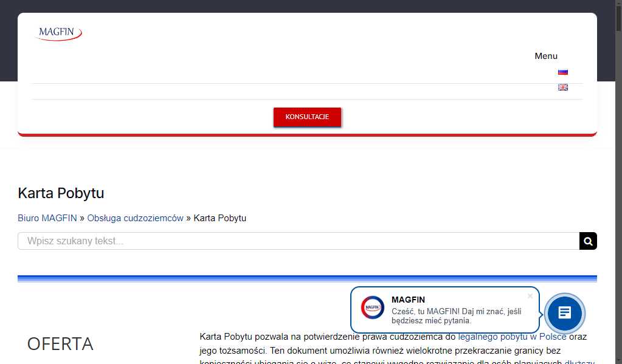Click Karta Pobytu breadcrumb text

click(x=219, y=218)
